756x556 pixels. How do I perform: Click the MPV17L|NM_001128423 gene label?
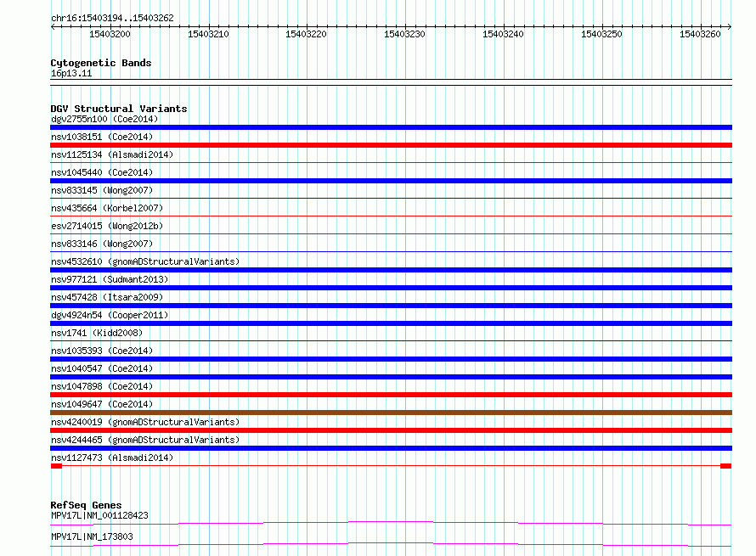(x=99, y=515)
